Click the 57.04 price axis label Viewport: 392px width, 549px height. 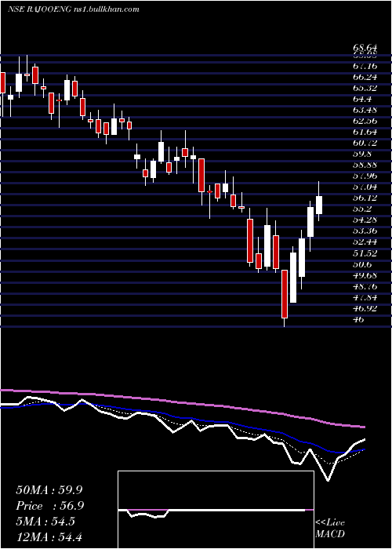[365, 187]
